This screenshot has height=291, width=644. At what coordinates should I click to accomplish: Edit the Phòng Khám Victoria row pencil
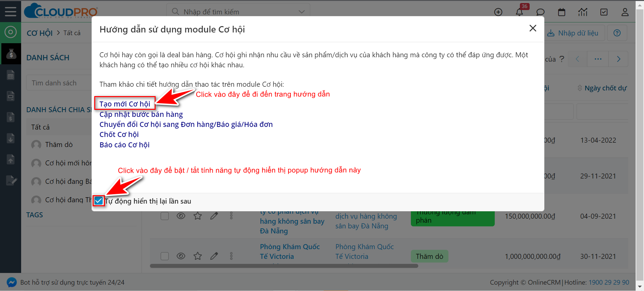coord(214,256)
